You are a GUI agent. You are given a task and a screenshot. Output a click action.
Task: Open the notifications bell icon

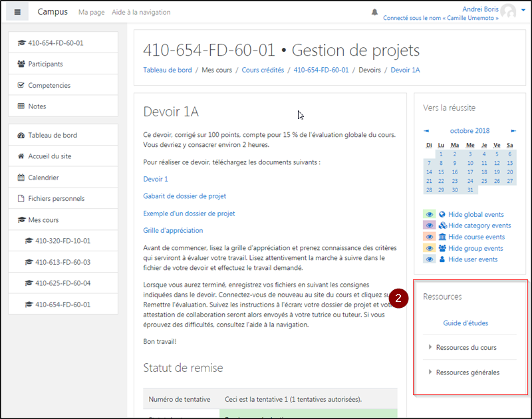pyautogui.click(x=374, y=12)
